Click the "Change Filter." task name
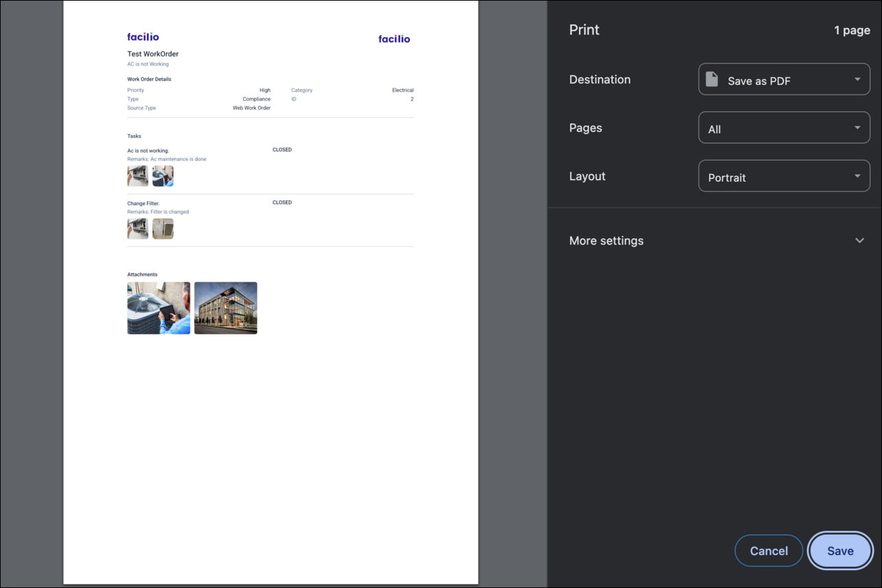 click(143, 204)
